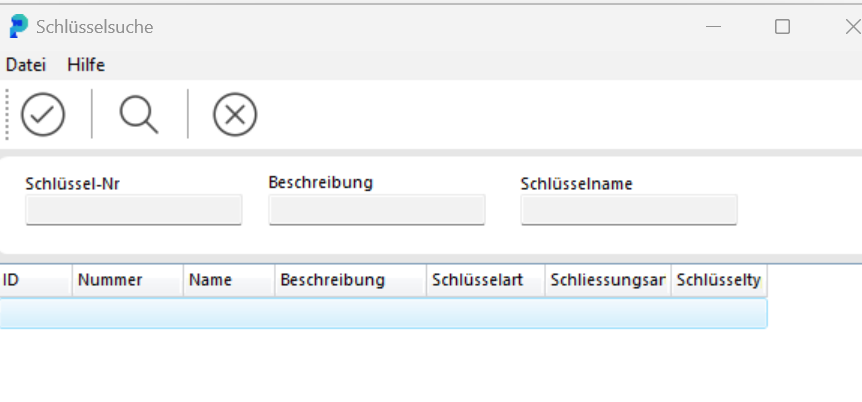
Task: Open the Hilfe menu
Action: pos(86,65)
